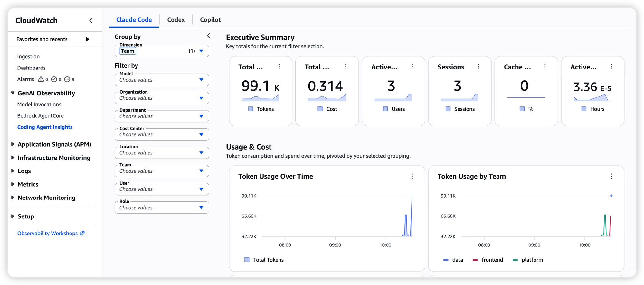Toggle the Users legend box on the Active card
Screen dimensions: 644x285
tap(385, 109)
